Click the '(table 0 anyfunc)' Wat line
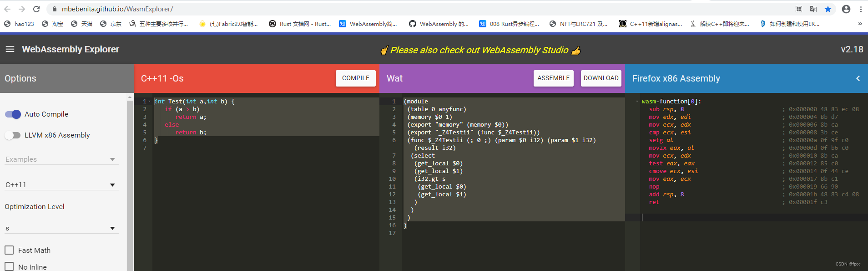This screenshot has width=868, height=271. (x=437, y=109)
